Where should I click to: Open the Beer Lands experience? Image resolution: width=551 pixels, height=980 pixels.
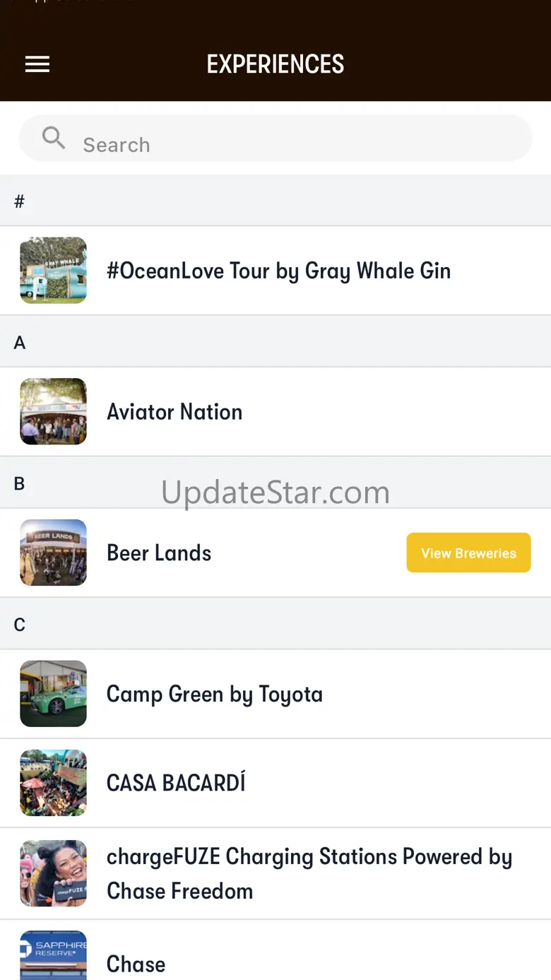tap(159, 553)
